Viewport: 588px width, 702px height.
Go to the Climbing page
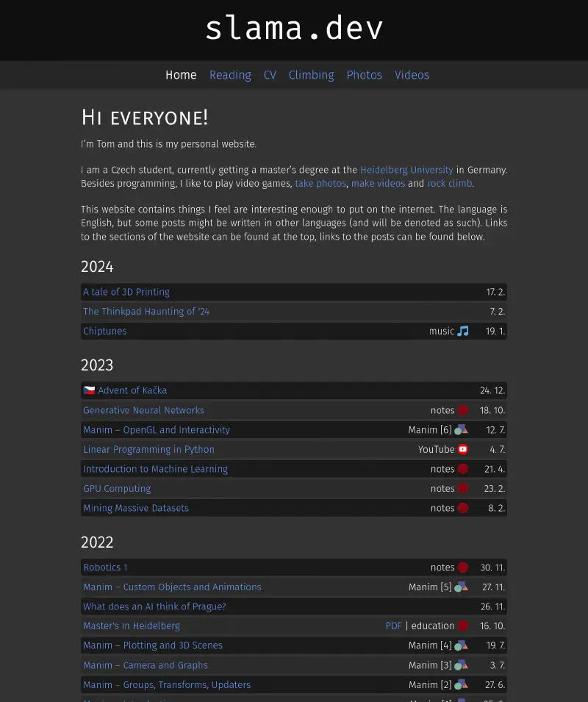point(311,75)
